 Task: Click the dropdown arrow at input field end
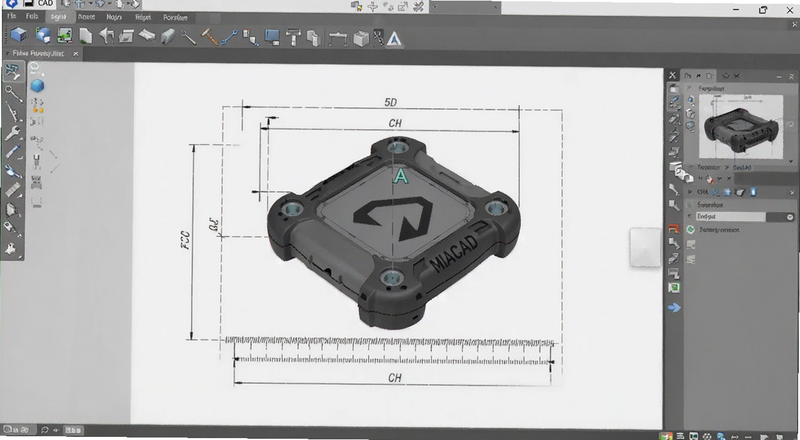pos(790,217)
